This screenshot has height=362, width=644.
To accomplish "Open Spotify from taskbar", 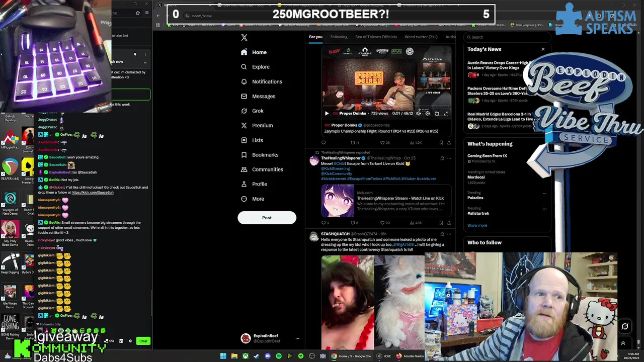I will coord(278,356).
